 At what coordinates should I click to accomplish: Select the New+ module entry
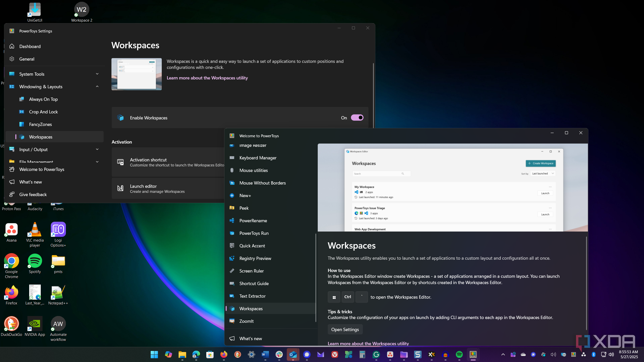click(270, 195)
